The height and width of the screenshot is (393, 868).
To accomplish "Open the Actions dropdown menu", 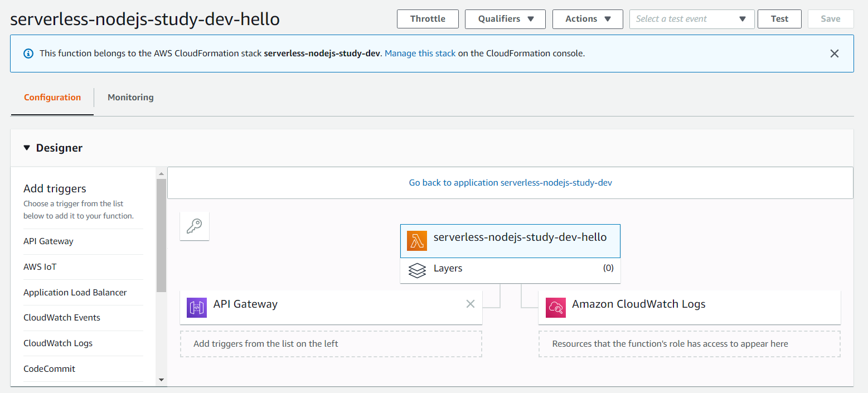I will [x=588, y=19].
